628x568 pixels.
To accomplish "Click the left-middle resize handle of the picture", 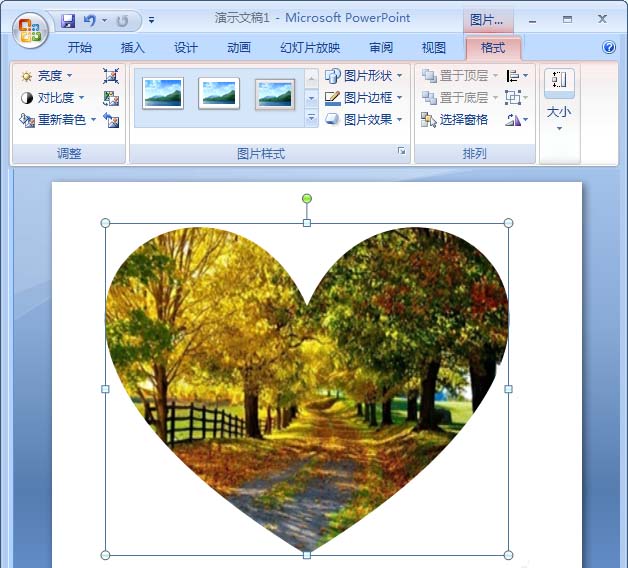I will click(105, 389).
